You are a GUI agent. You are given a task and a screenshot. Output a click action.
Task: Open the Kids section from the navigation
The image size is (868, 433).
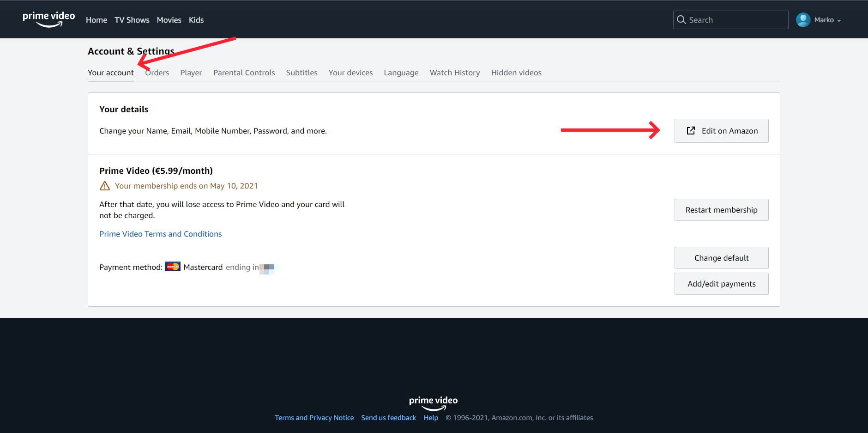coord(196,20)
